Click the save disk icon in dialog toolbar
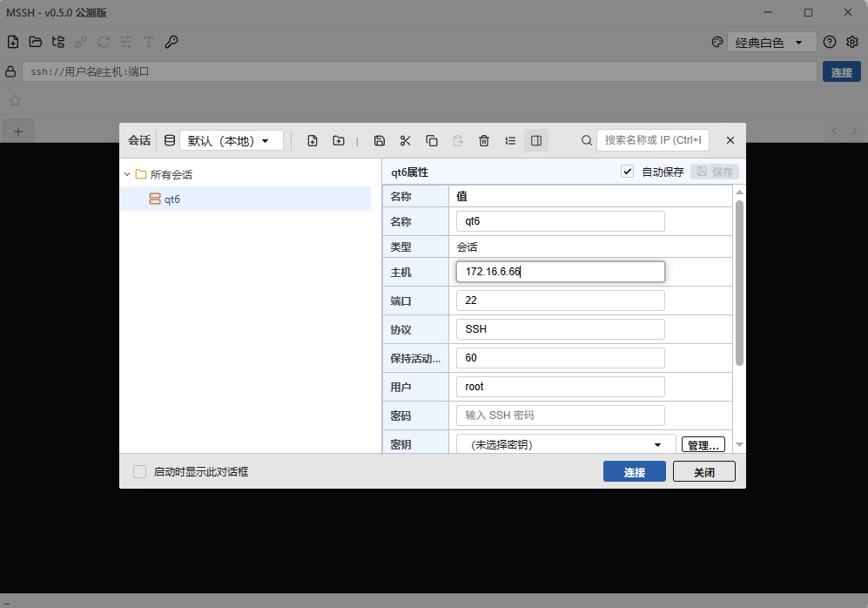Viewport: 868px width, 608px height. (380, 140)
